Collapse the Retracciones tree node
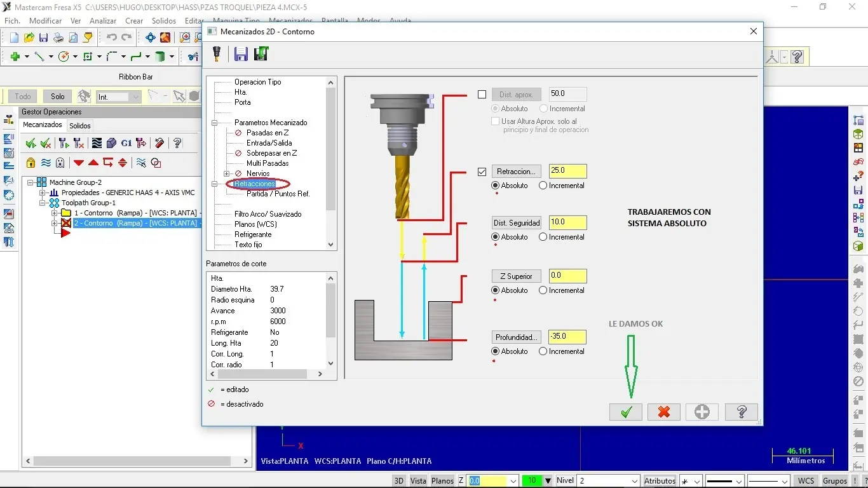 pyautogui.click(x=215, y=184)
